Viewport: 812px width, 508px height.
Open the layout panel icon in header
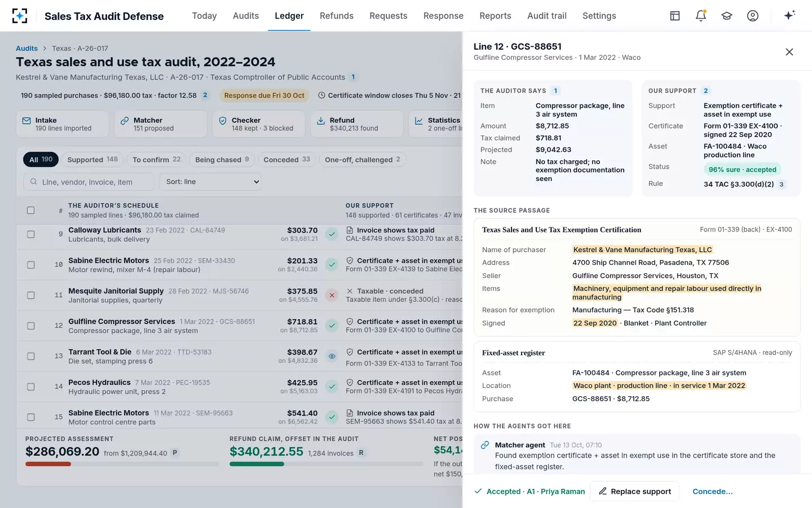point(675,16)
